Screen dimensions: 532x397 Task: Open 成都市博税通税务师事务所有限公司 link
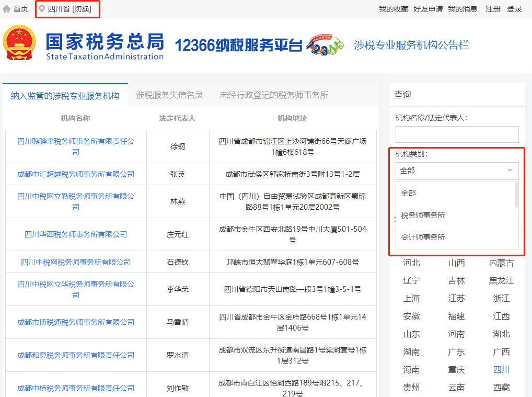pos(76,322)
